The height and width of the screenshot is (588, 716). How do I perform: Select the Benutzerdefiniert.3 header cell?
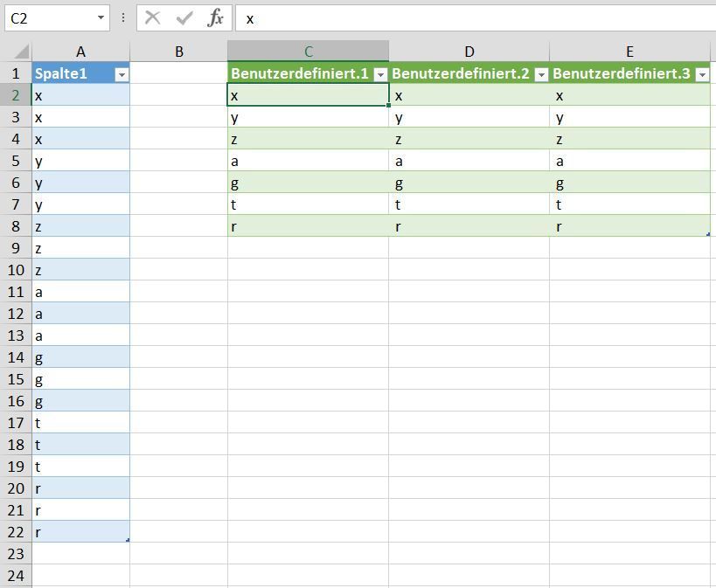tap(629, 73)
